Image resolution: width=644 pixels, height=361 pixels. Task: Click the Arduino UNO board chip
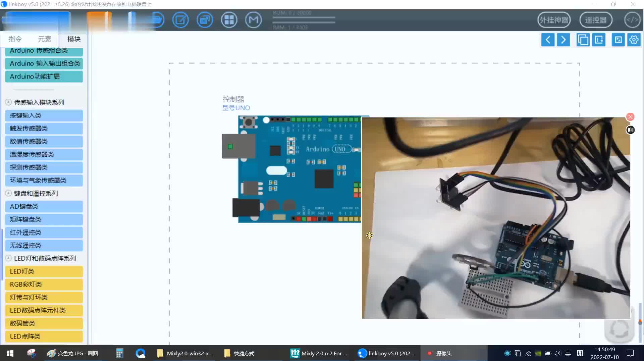324,179
